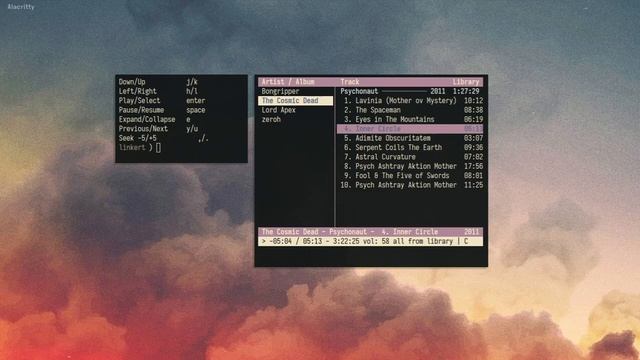Screen dimensions: 640x360
Task: Select The Cosmic Dead artist entry
Action: pyautogui.click(x=295, y=101)
